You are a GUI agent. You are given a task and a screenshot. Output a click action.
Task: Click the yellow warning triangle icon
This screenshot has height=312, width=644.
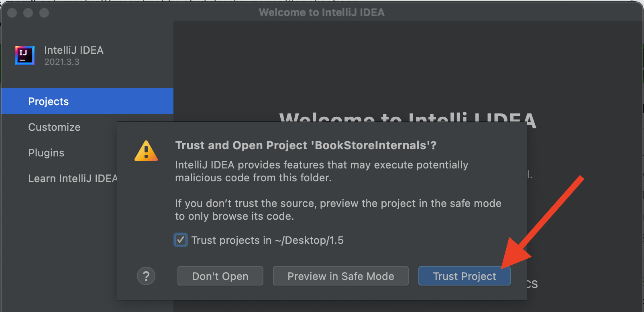coord(146,151)
